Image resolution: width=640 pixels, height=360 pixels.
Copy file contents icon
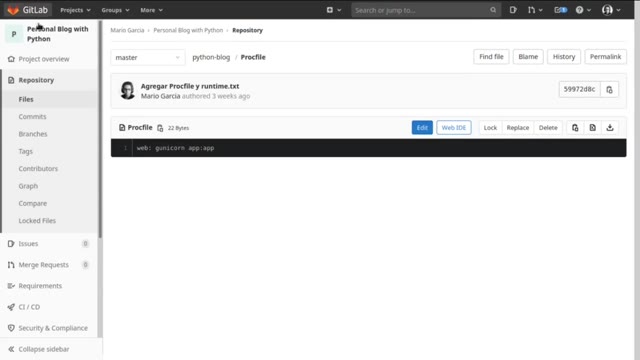575,128
